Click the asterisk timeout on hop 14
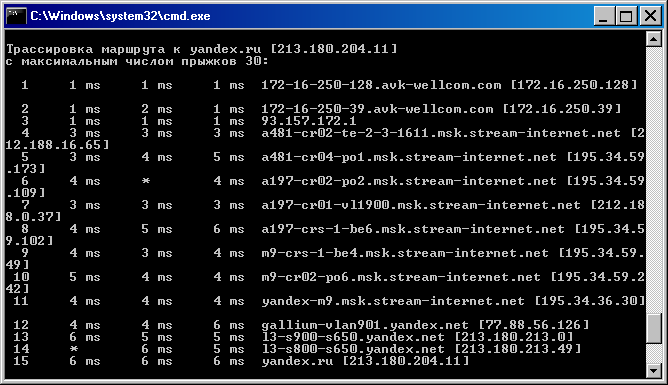The height and width of the screenshot is (385, 668). (x=74, y=349)
